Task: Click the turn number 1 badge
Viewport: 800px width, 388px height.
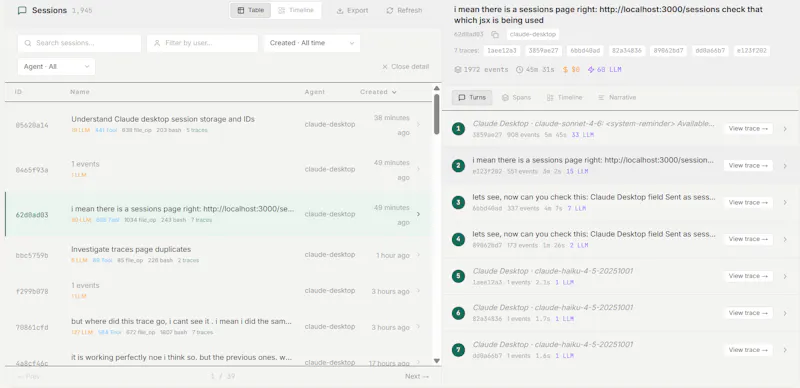Action: click(x=458, y=129)
